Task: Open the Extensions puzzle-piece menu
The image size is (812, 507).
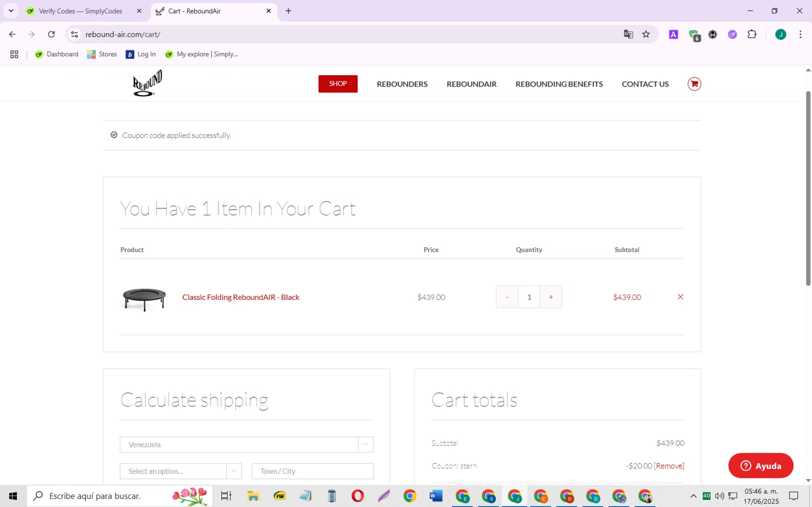Action: [752, 34]
